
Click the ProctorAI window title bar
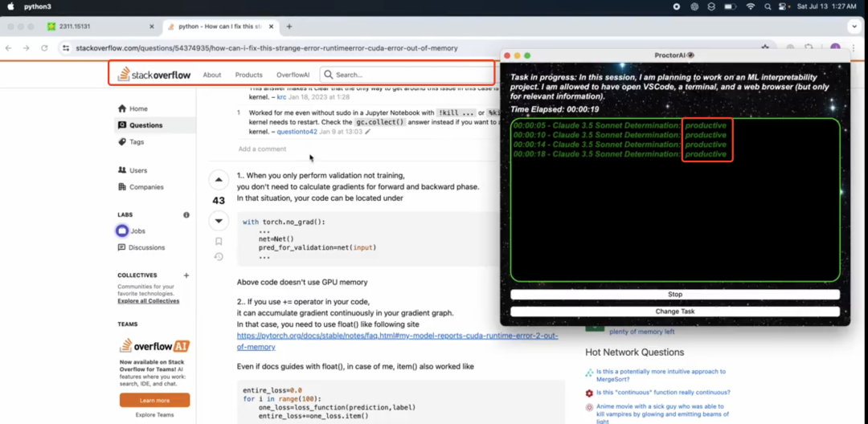coord(675,55)
